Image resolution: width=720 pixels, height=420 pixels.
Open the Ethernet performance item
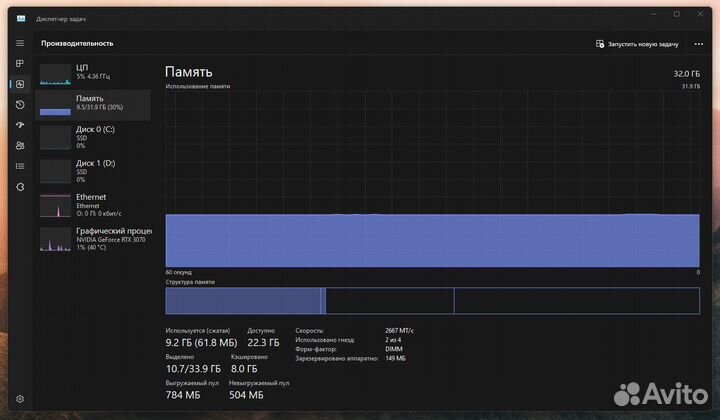click(93, 204)
